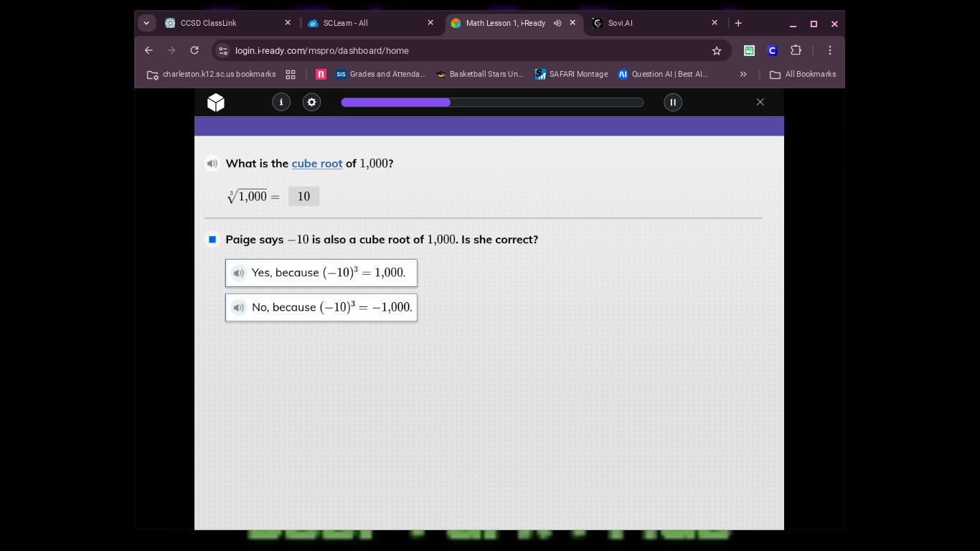The height and width of the screenshot is (551, 980).
Task: Play audio for the 'Yes, because' answer
Action: pos(239,273)
